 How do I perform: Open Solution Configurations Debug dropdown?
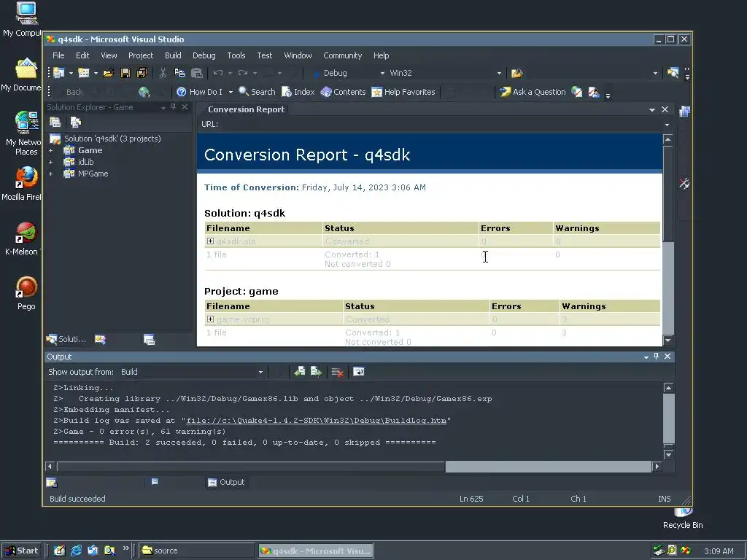[382, 73]
